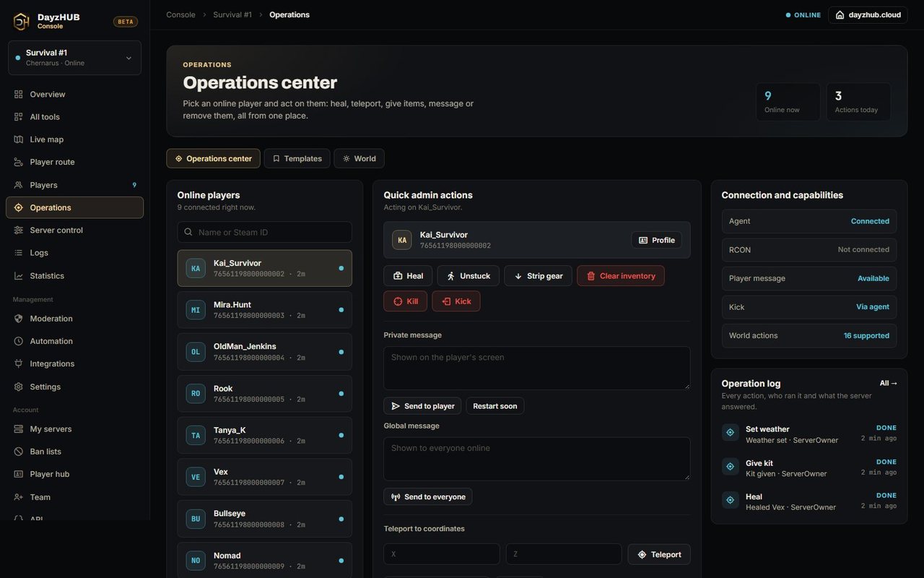This screenshot has width=924, height=578.
Task: Go to Survival #1 in the breadcrumb
Action: (232, 14)
